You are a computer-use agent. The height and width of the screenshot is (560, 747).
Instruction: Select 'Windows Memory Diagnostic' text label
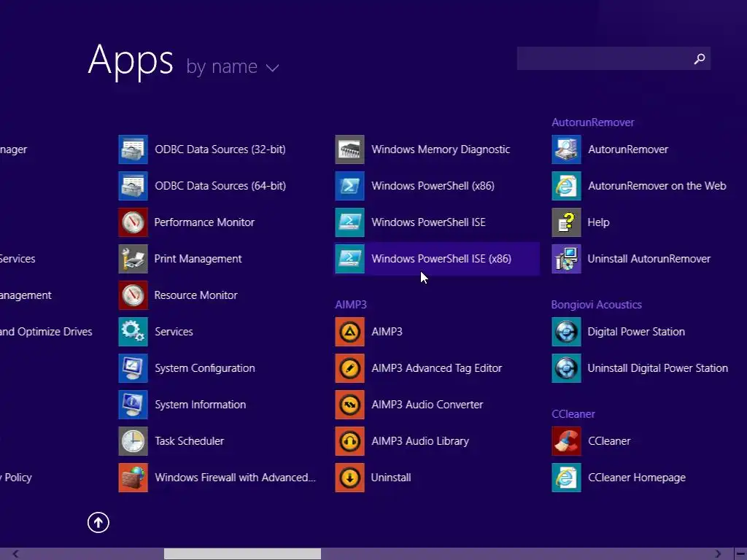pyautogui.click(x=441, y=149)
